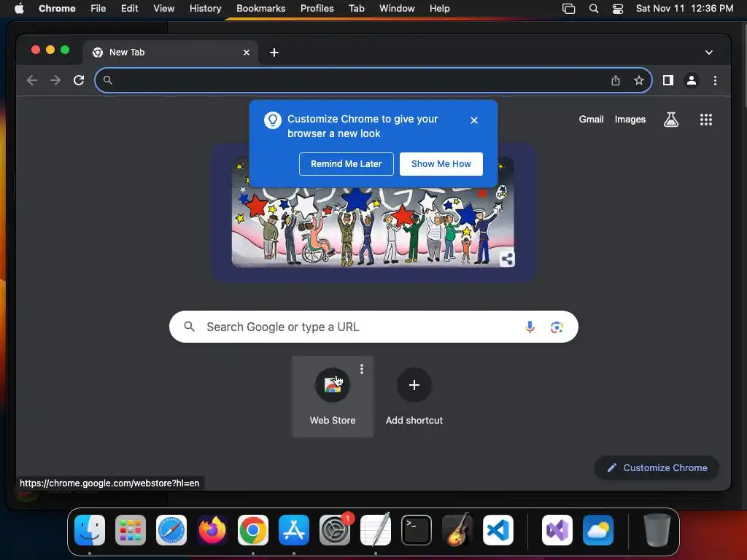Viewport: 747px width, 560px height.
Task: Select the New Tab tab
Action: click(171, 52)
